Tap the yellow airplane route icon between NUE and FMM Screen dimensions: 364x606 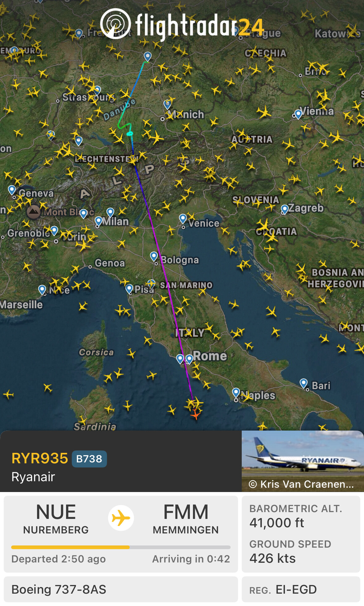click(121, 518)
